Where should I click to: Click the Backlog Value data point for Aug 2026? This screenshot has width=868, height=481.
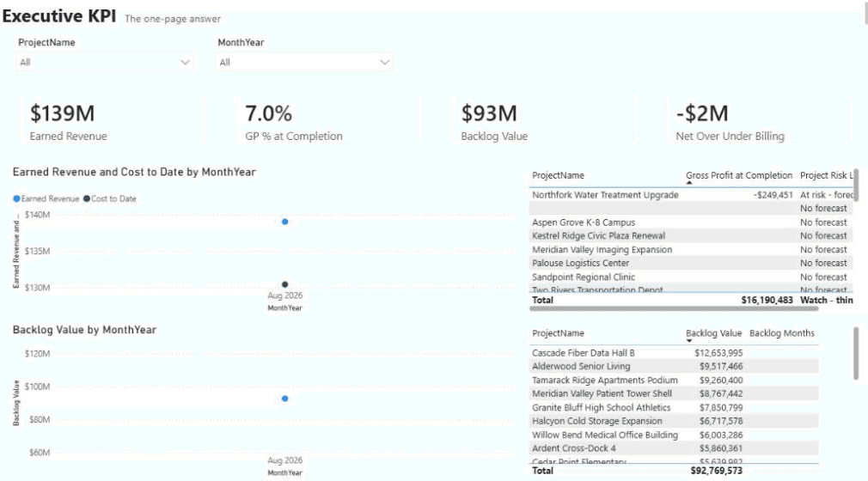[x=285, y=399]
